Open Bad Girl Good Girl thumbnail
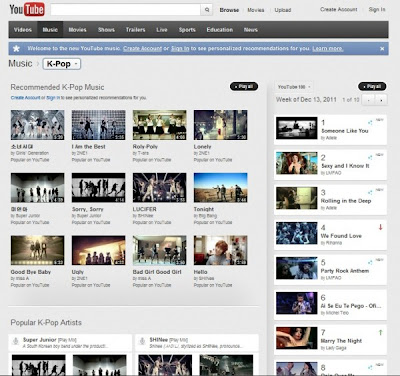 (x=159, y=250)
